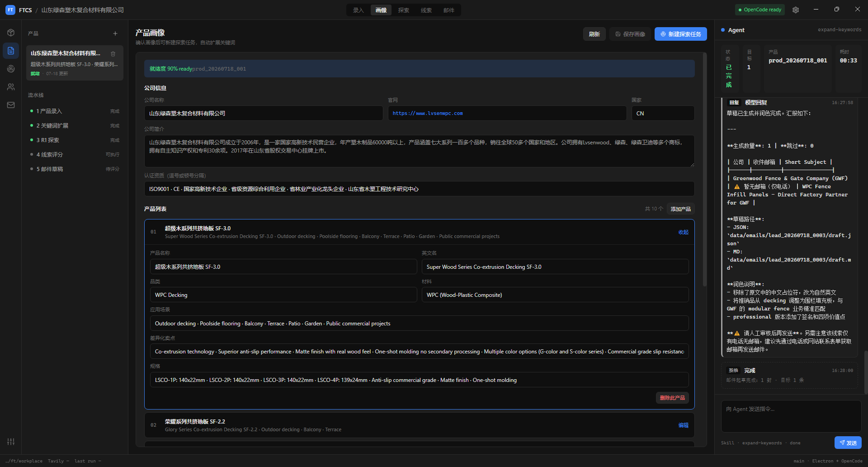Click the 品类 field showing WPC Decking

[283, 295]
